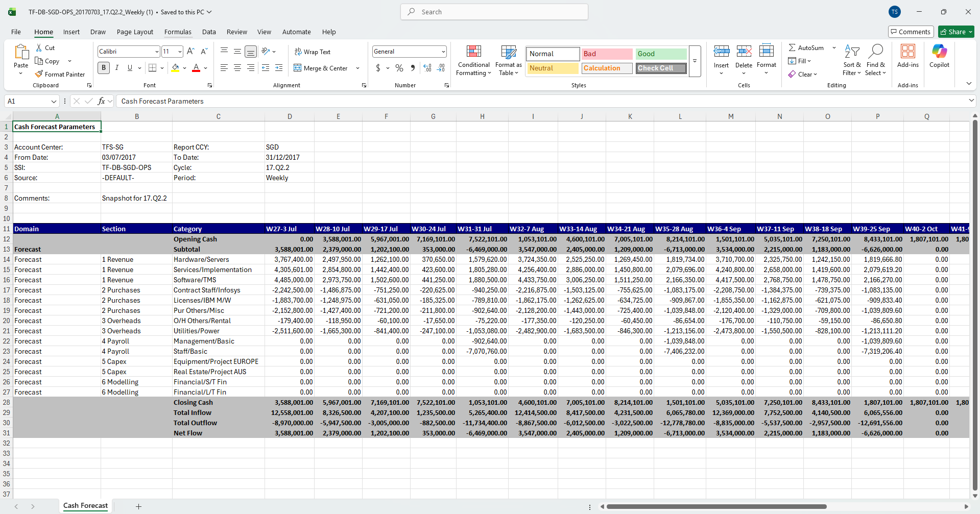The image size is (980, 514).
Task: Open Conditional Formatting menu
Action: (473, 61)
